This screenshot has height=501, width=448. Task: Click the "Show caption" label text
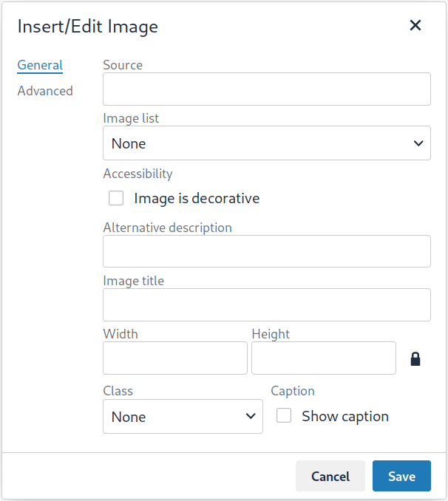(345, 416)
